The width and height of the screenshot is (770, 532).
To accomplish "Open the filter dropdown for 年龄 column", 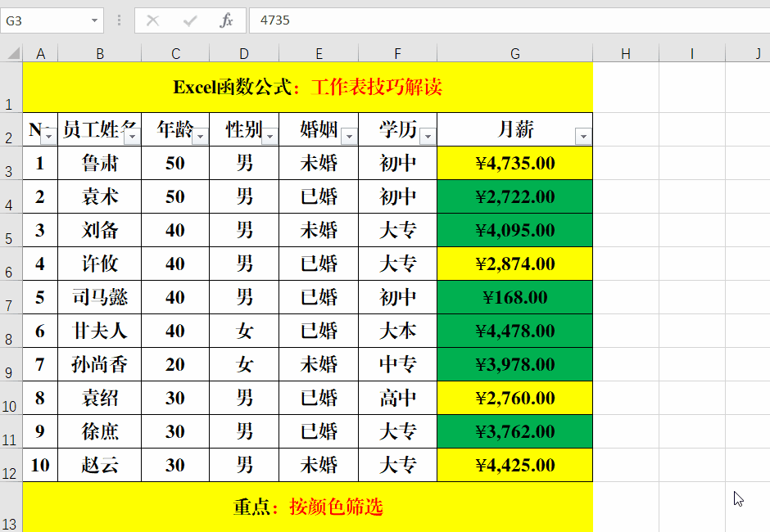I will click(201, 137).
